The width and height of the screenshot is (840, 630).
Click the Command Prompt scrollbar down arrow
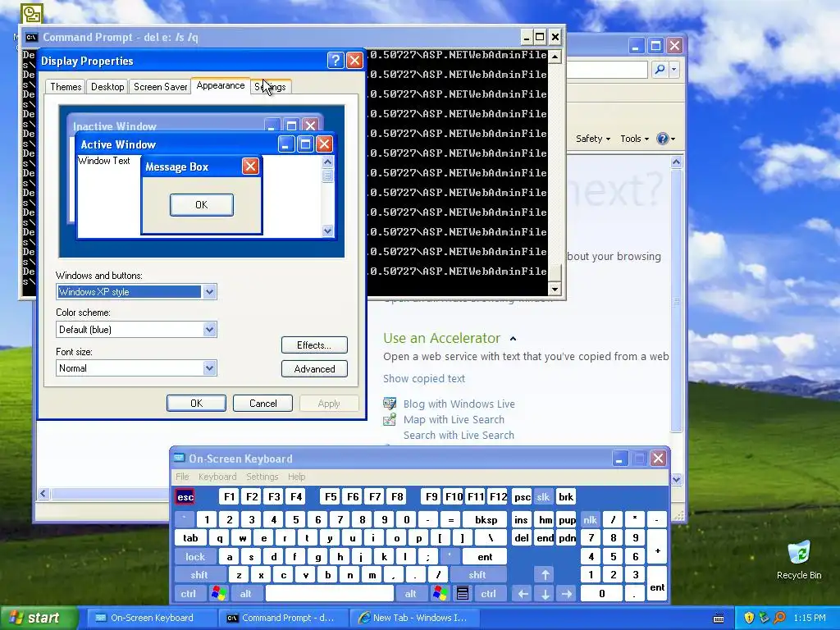click(555, 290)
